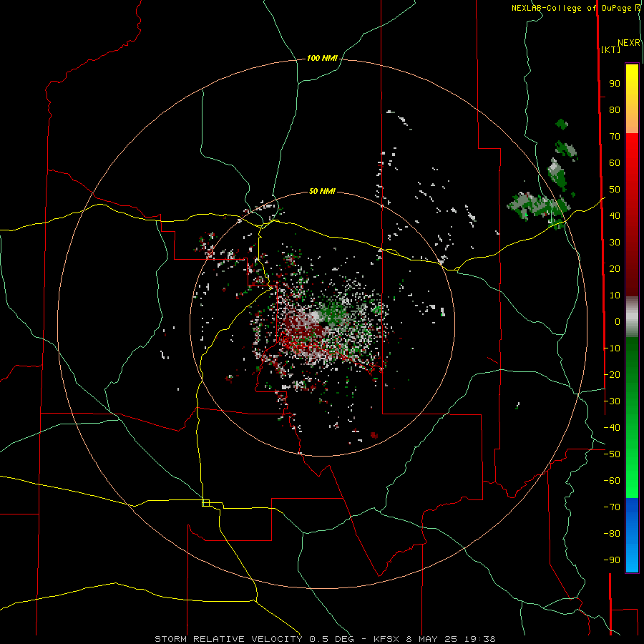The height and width of the screenshot is (644, 644).
Task: Click the -90 value on the color scale
Action: pos(612,560)
